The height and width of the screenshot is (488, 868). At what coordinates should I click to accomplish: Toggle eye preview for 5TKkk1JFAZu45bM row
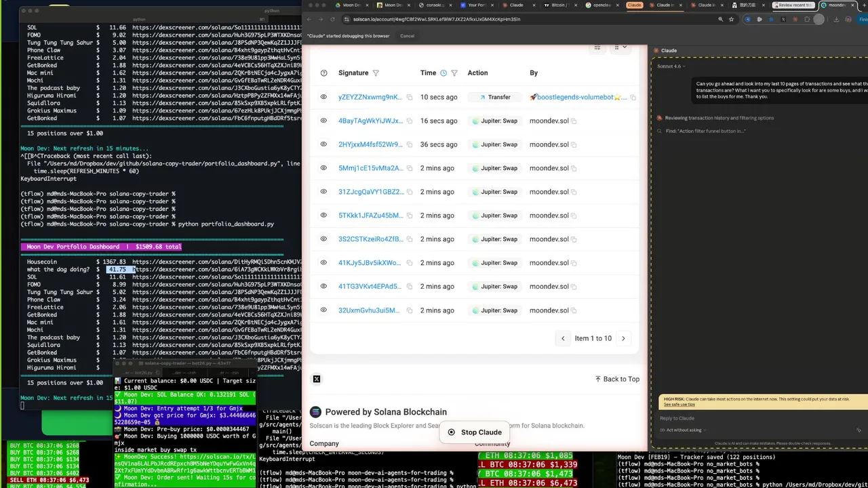point(323,216)
